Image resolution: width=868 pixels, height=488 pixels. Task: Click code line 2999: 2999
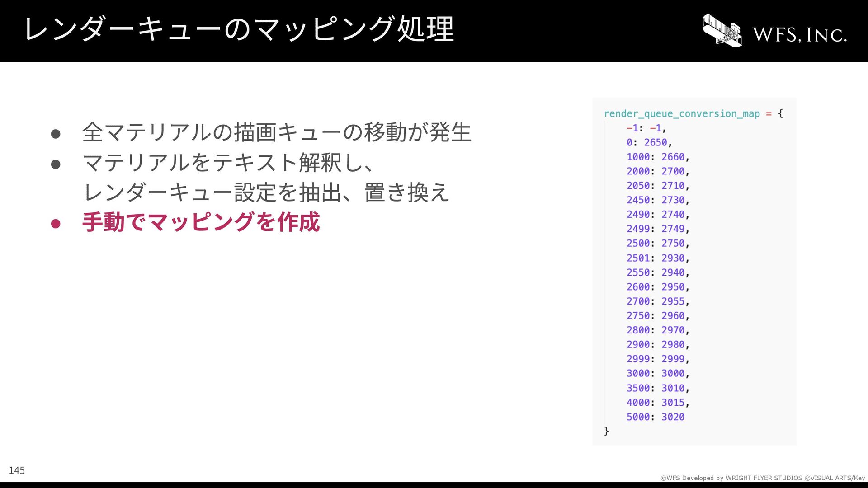click(x=658, y=360)
